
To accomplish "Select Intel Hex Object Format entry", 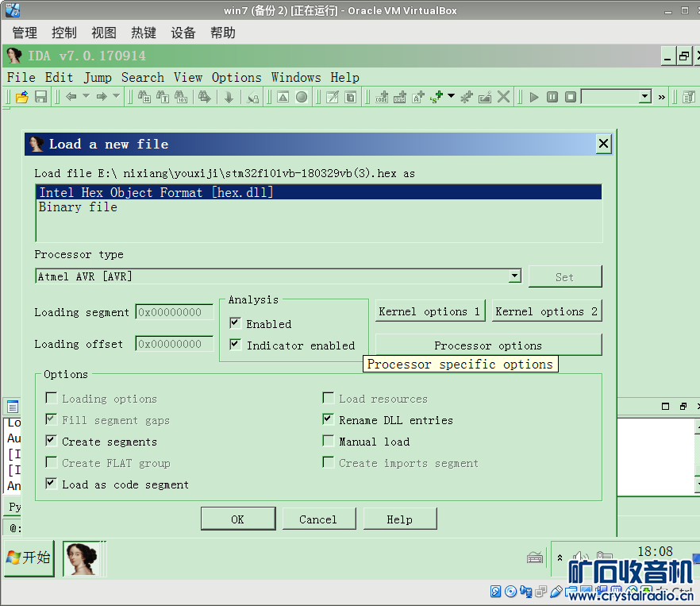I will (x=319, y=192).
